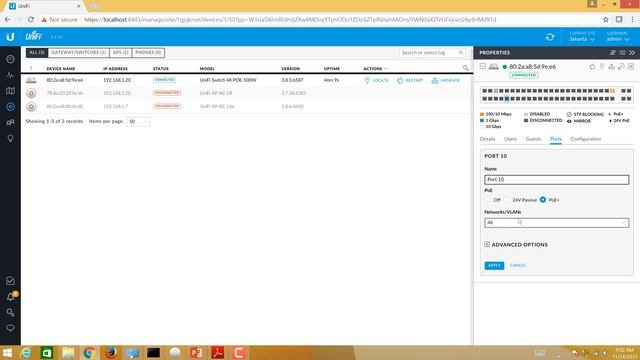Screen dimensions: 640x360
Task: Filter devices by Phones (0)
Action: [x=148, y=53]
